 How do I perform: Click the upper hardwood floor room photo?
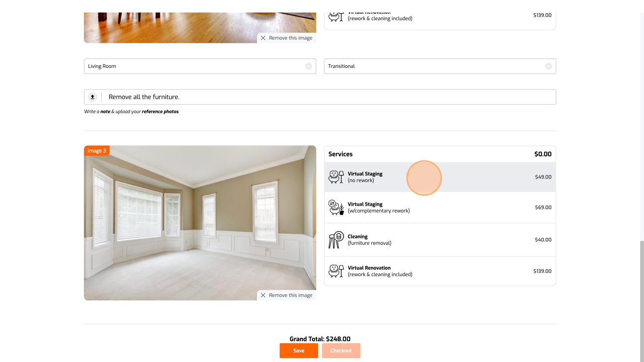point(200,28)
